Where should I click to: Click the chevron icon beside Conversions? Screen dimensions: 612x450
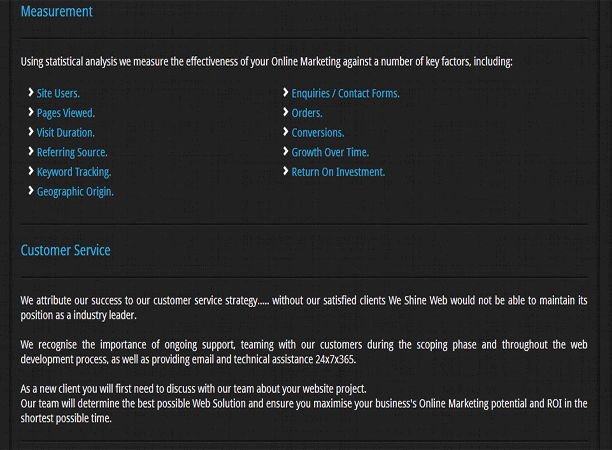(286, 132)
